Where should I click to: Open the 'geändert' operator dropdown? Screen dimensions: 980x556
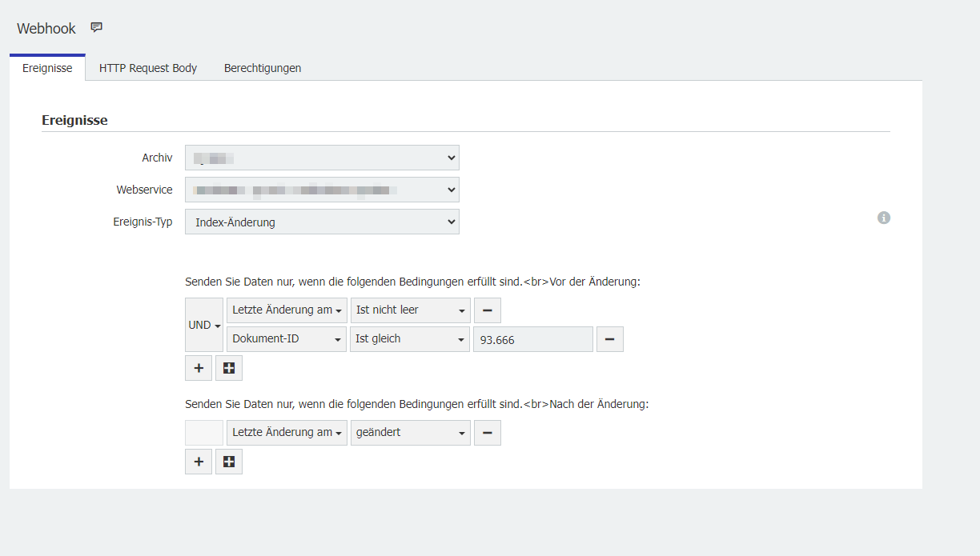point(410,433)
